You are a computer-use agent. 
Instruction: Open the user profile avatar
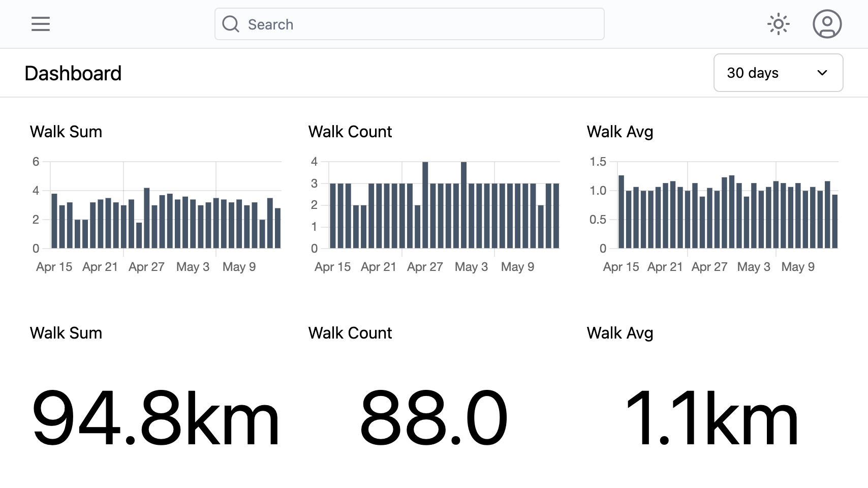click(x=827, y=24)
